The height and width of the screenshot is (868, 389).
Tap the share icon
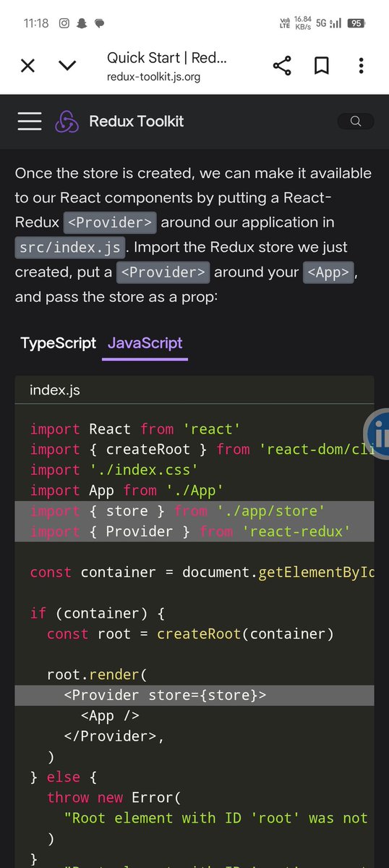tap(283, 67)
